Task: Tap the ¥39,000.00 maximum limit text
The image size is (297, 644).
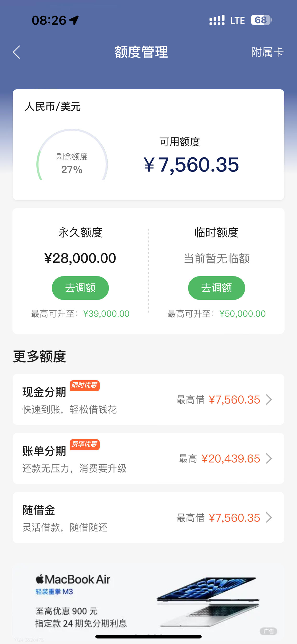Action: [x=106, y=313]
